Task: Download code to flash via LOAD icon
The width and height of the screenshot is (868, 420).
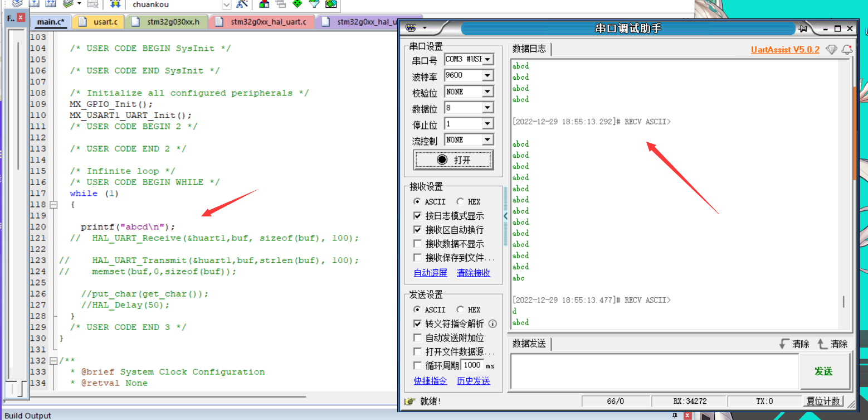Action: click(x=115, y=4)
